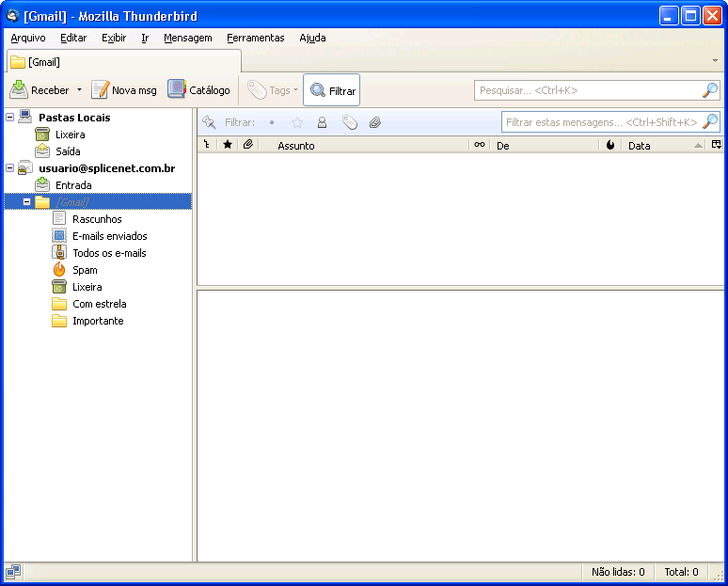Click the Pesquisar global search field
The height and width of the screenshot is (586, 728).
point(590,90)
